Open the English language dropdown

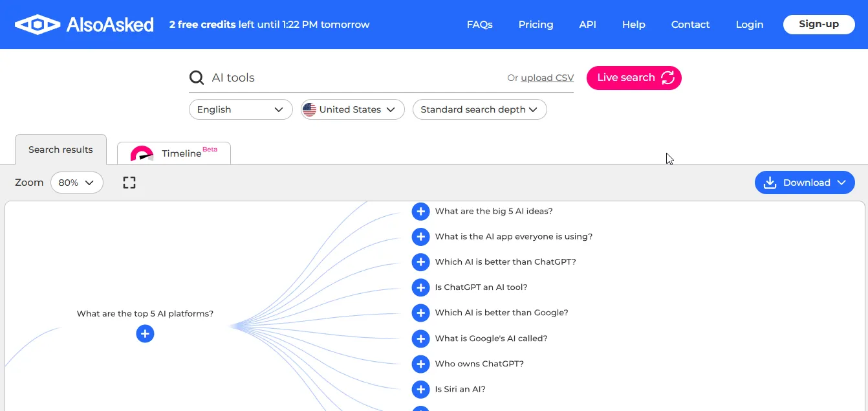pyautogui.click(x=241, y=109)
